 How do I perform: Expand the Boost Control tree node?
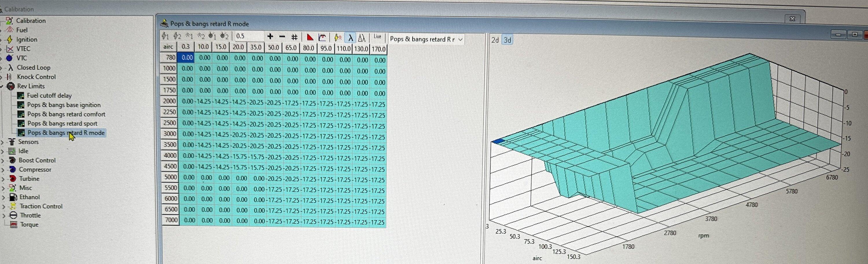(x=3, y=160)
